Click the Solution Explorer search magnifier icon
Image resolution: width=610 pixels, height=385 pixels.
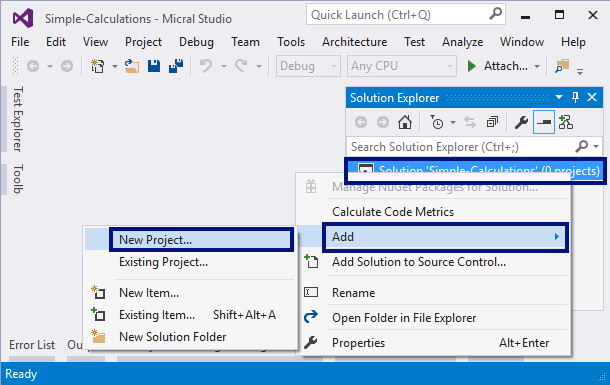point(582,147)
